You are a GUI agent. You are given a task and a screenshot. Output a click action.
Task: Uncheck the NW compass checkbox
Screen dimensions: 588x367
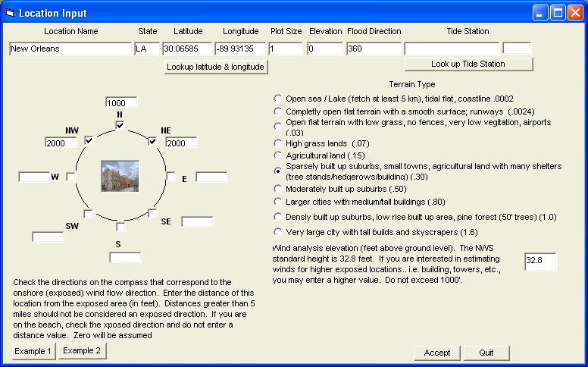pos(88,141)
